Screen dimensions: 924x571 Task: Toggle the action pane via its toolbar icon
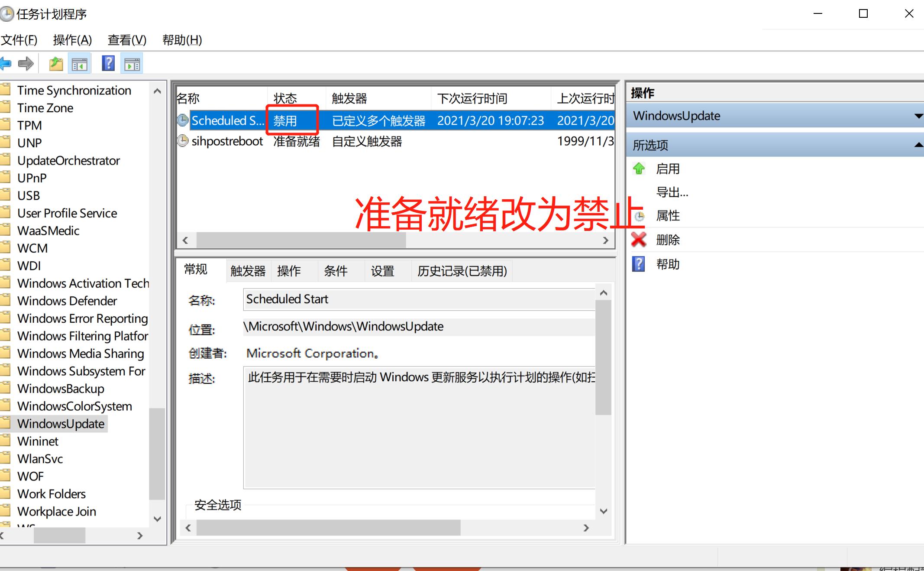tap(131, 63)
